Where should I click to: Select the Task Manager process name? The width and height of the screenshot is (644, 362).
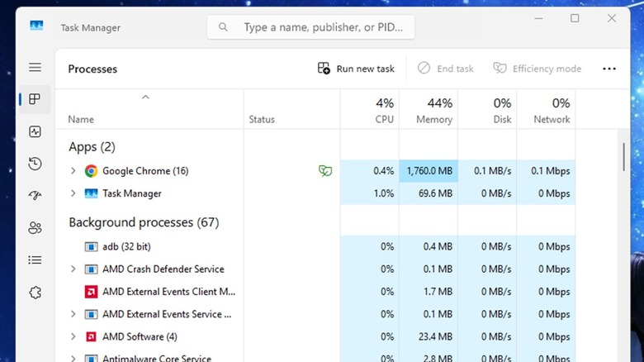point(132,193)
